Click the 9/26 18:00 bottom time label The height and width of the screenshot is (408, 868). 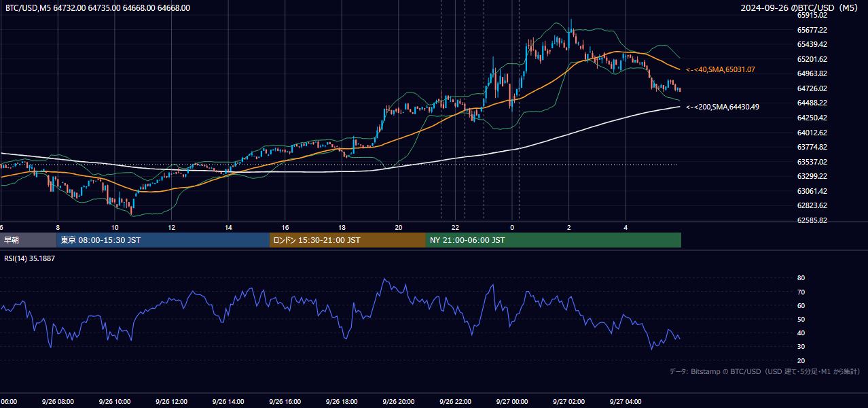pyautogui.click(x=342, y=402)
